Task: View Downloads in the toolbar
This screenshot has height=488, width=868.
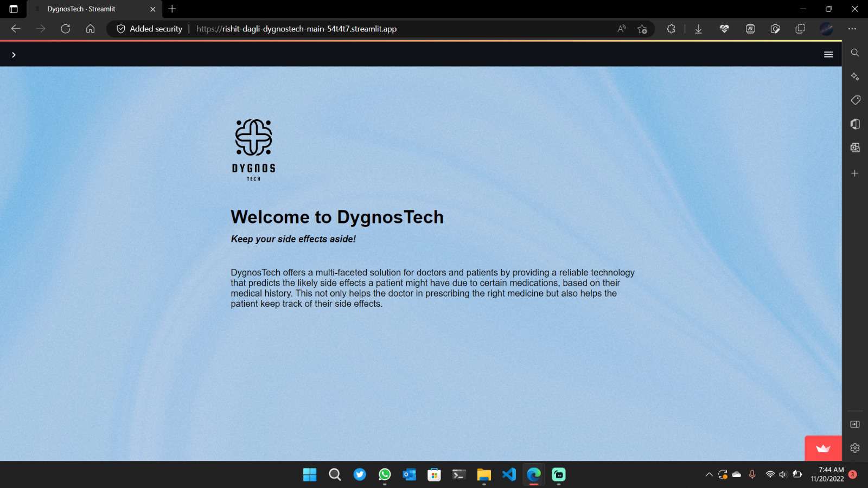Action: 698,29
